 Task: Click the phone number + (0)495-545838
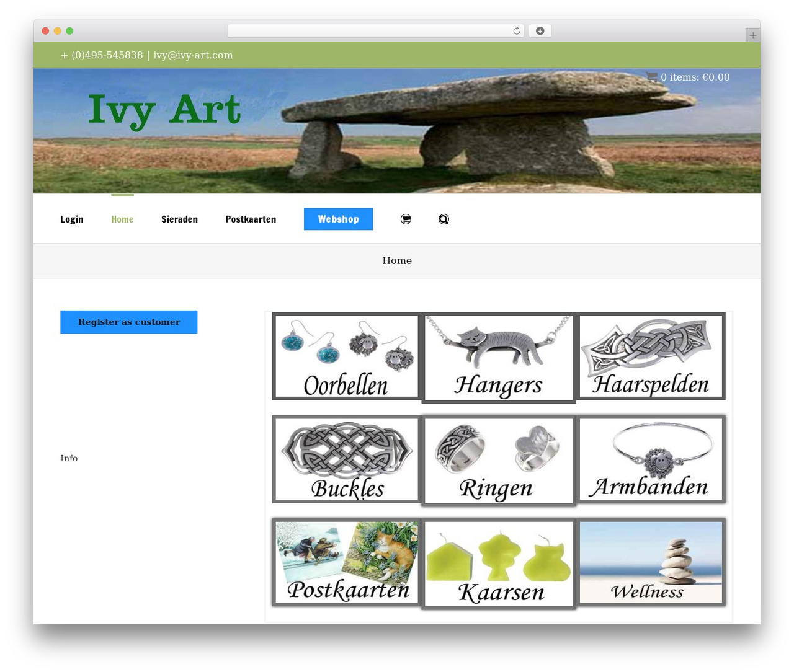tap(102, 55)
